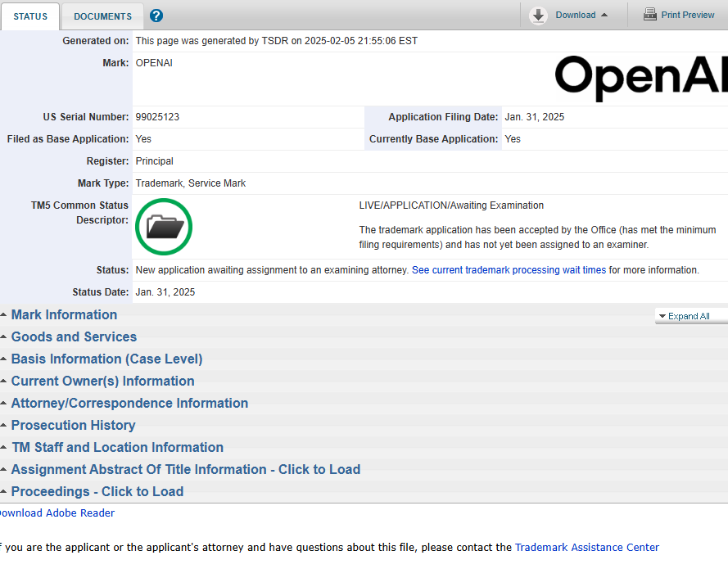Expand TM Staff and Location Information
728x578 pixels.
[x=117, y=448]
